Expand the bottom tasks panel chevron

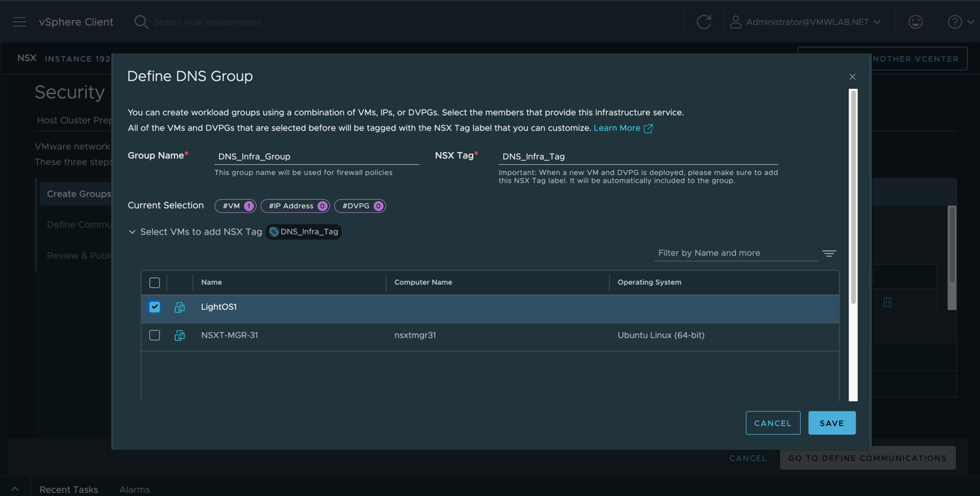(x=15, y=489)
